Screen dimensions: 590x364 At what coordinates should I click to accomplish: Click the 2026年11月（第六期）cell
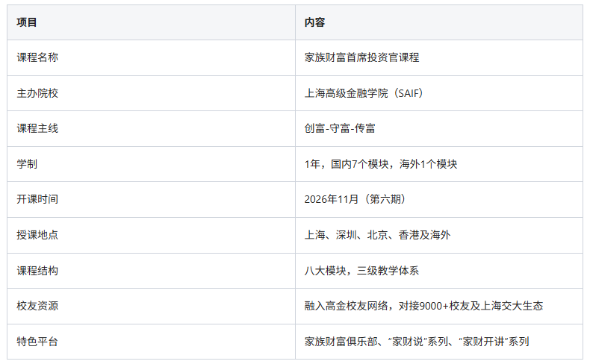click(x=355, y=199)
